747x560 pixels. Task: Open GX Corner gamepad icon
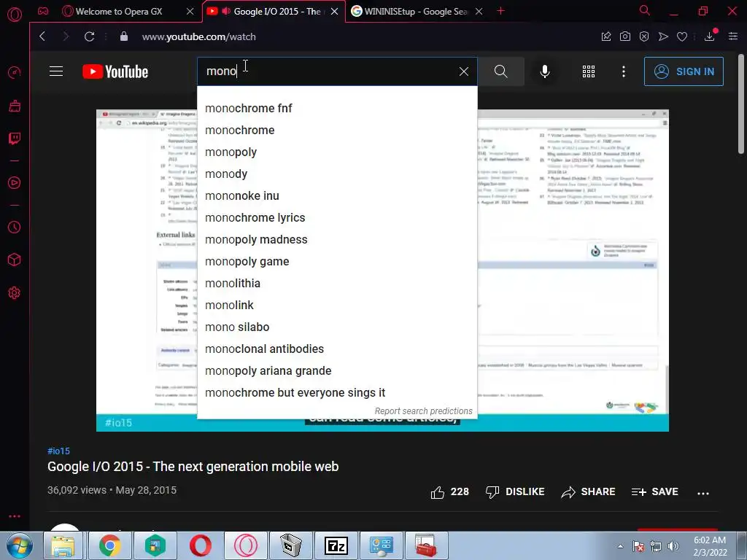pos(43,11)
